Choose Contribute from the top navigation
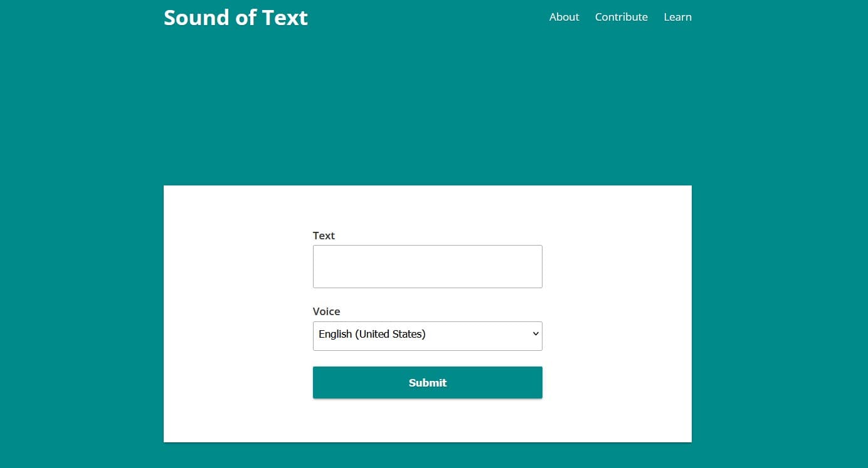This screenshot has height=468, width=868. [621, 17]
